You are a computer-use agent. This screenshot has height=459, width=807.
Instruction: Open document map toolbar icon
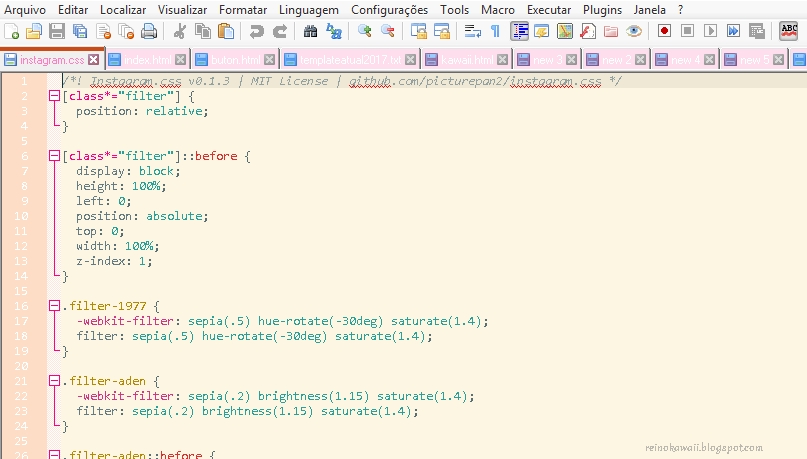click(x=565, y=31)
